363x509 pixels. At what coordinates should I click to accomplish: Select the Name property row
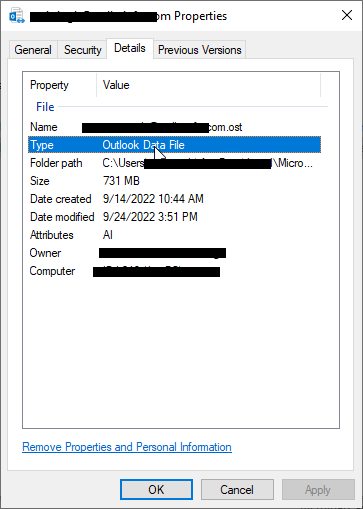click(174, 127)
